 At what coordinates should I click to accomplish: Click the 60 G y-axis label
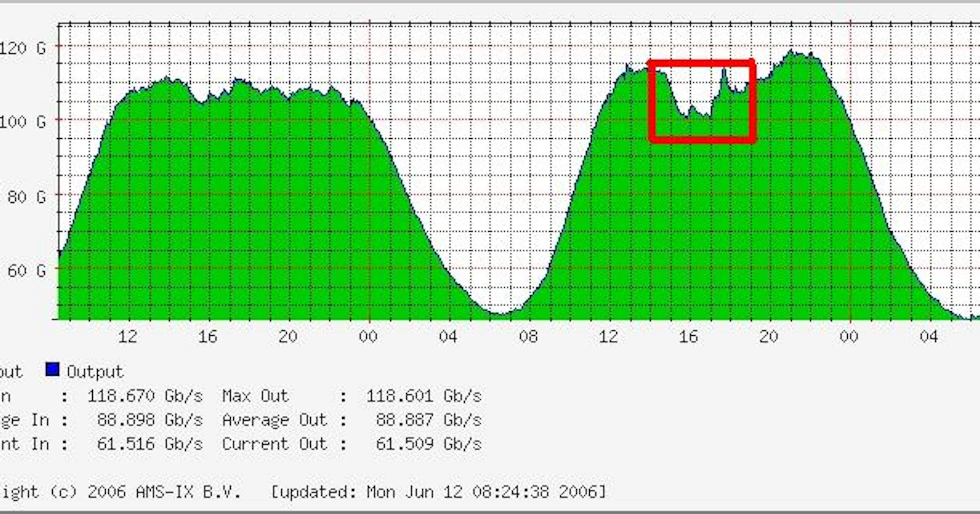point(26,270)
